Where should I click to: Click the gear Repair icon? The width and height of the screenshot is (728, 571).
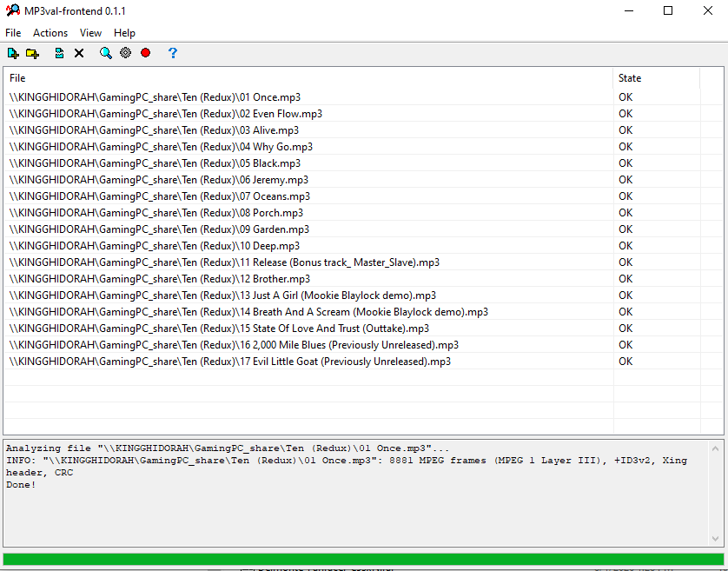[125, 53]
